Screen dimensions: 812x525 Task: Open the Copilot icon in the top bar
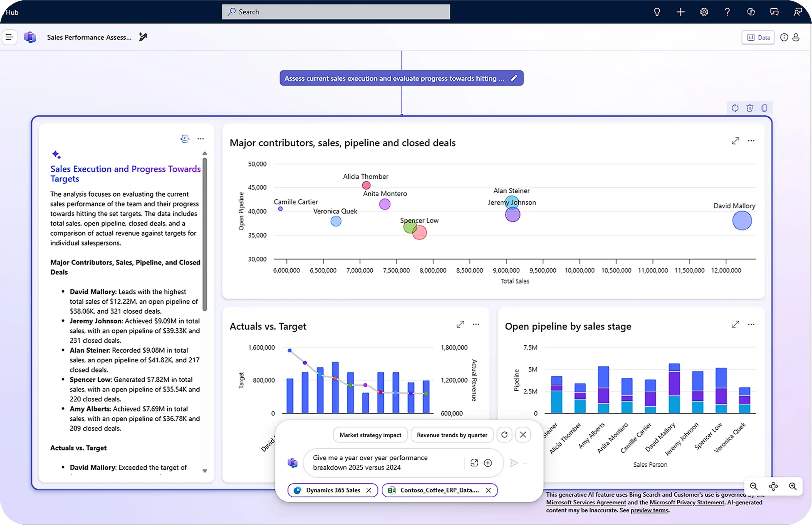[751, 12]
